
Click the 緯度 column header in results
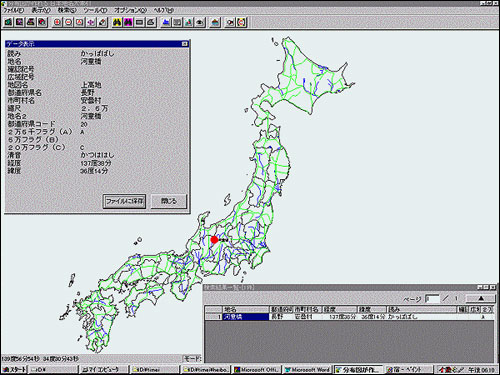tap(372, 310)
